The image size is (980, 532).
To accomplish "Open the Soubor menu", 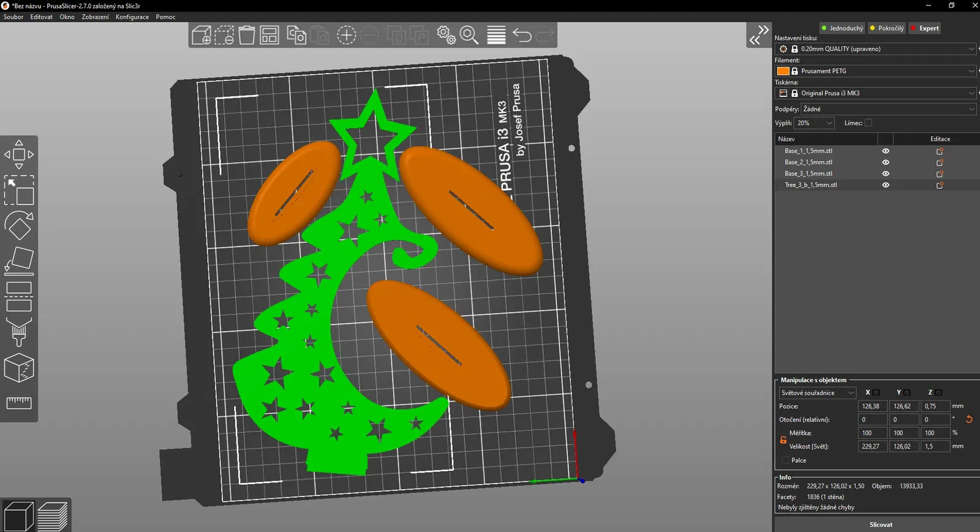I will point(13,17).
